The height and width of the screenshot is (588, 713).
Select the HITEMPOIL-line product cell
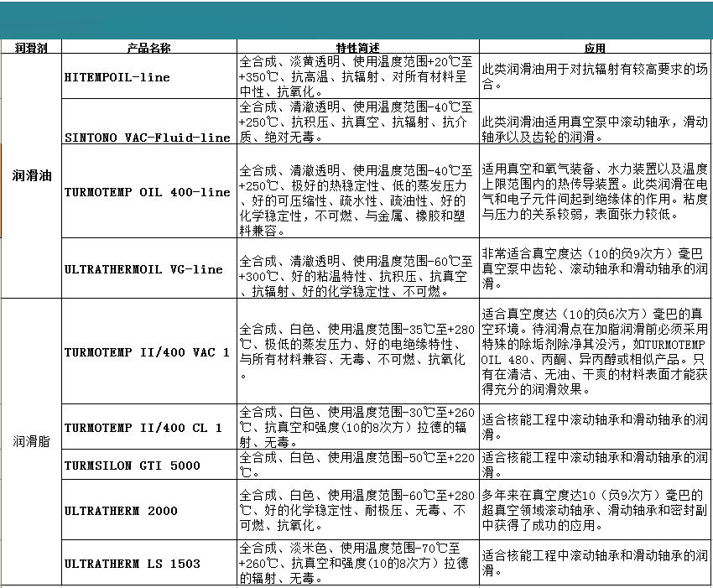click(149, 76)
